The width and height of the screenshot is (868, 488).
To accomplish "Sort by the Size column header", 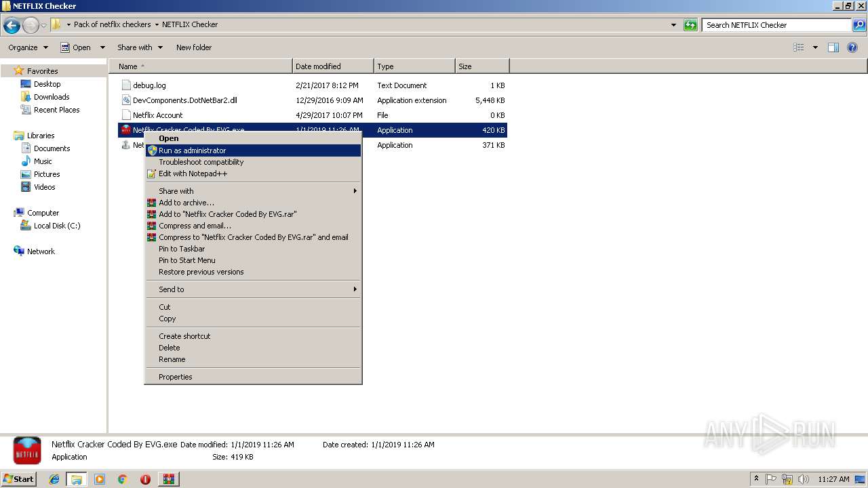I will [x=482, y=66].
